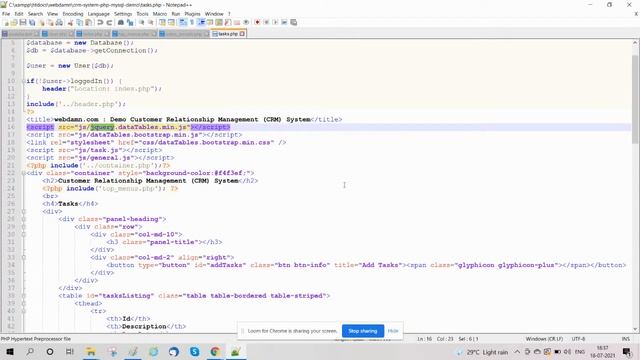The image size is (640, 360).
Task: Click the vertical scrollbar thumb
Action: point(635,98)
